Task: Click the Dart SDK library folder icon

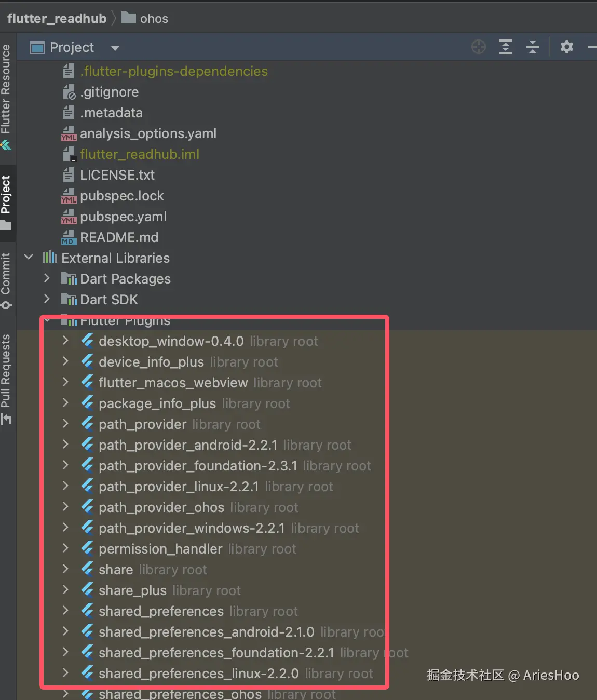Action: click(69, 300)
